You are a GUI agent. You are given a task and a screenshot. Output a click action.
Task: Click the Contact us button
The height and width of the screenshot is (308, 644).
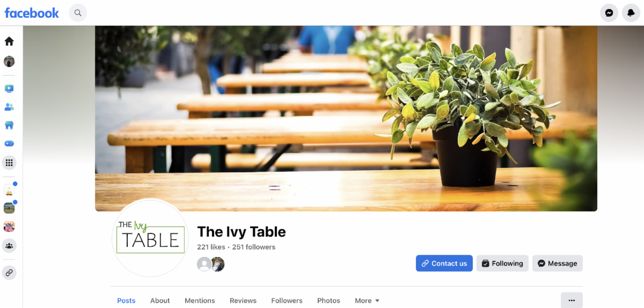(x=444, y=263)
